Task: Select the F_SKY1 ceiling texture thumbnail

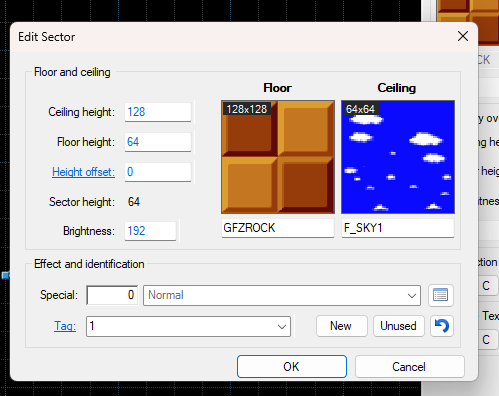Action: pyautogui.click(x=398, y=157)
